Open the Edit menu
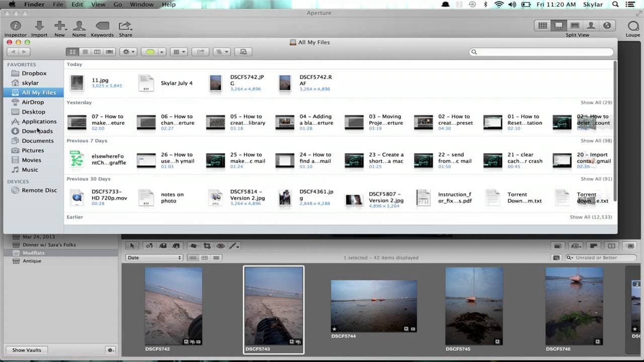644x362 pixels. pos(77,5)
